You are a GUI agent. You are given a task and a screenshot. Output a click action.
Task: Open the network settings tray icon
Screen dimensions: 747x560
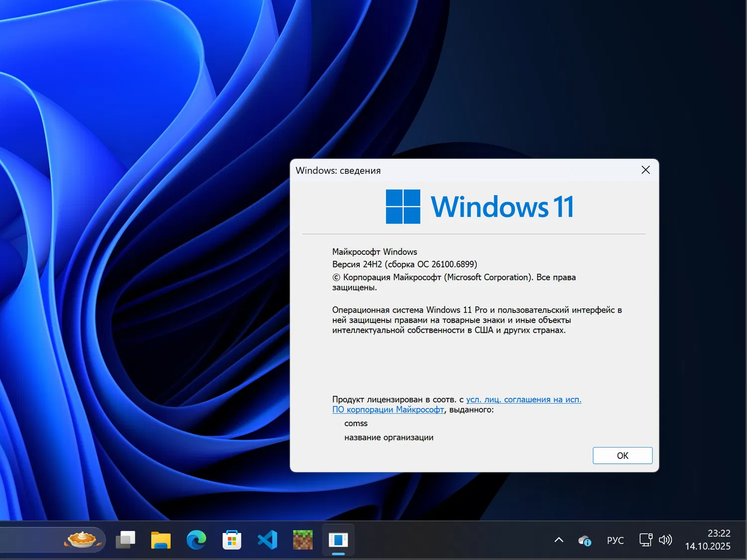tap(645, 540)
